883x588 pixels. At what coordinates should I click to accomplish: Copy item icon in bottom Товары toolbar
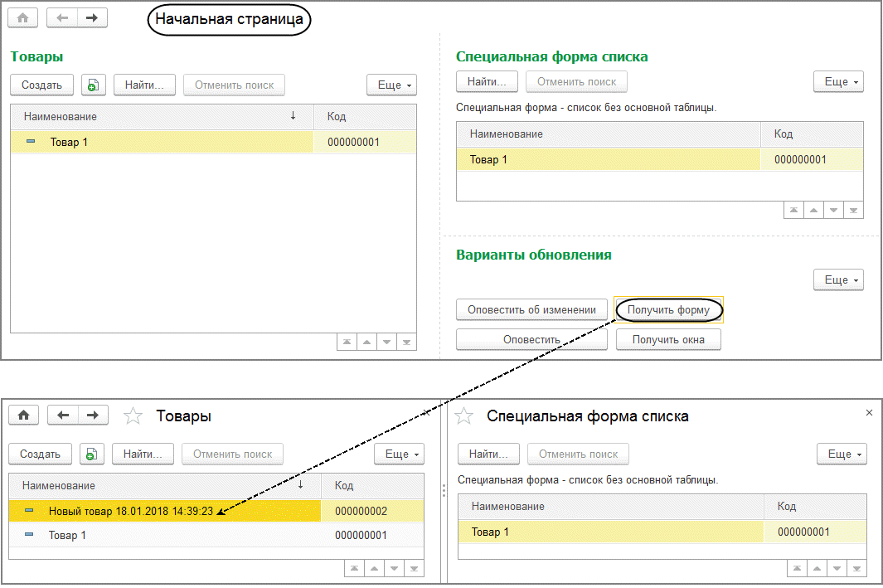(92, 454)
